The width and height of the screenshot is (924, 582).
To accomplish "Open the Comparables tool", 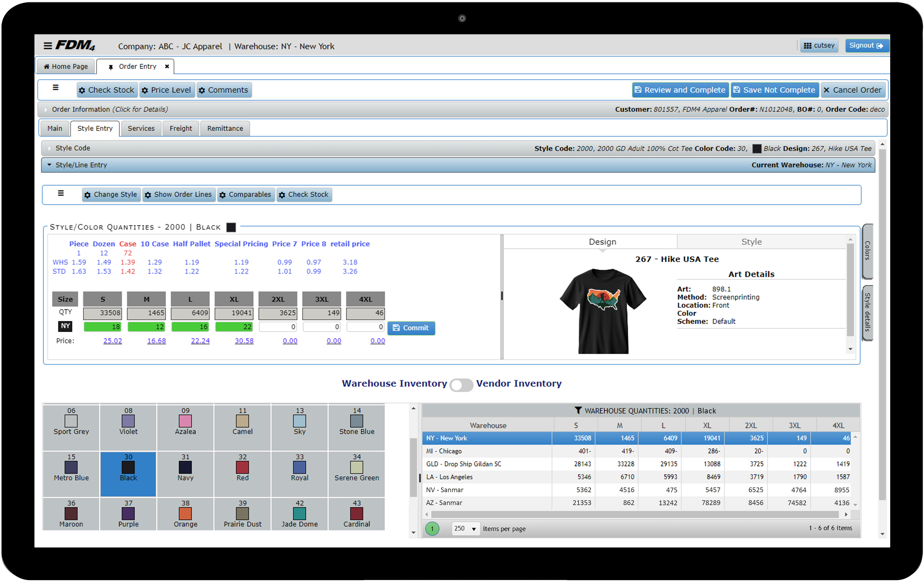I will (x=246, y=194).
